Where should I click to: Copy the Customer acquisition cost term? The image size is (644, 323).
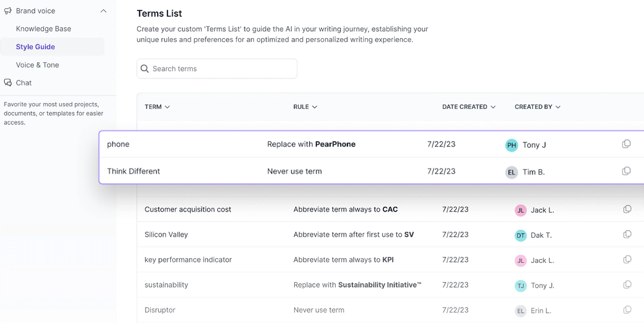(627, 209)
